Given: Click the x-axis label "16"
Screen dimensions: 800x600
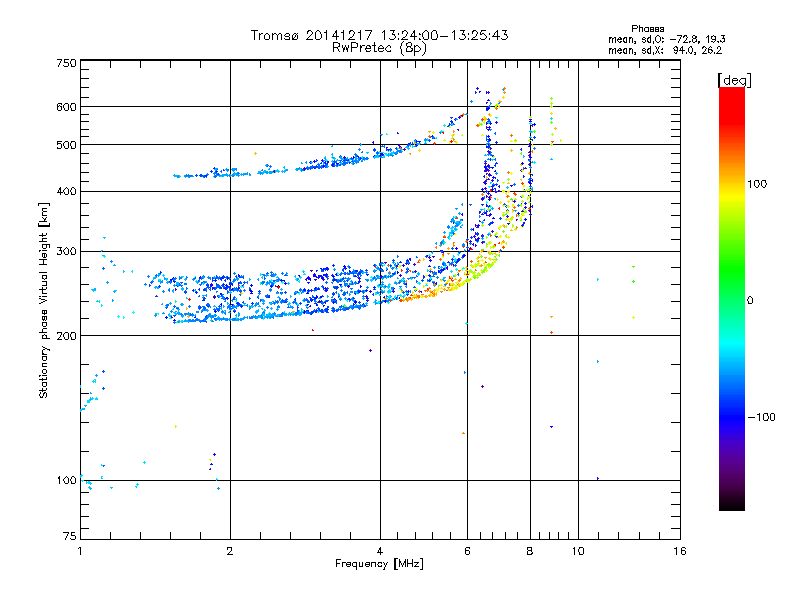Looking at the screenshot, I should click(x=680, y=551).
